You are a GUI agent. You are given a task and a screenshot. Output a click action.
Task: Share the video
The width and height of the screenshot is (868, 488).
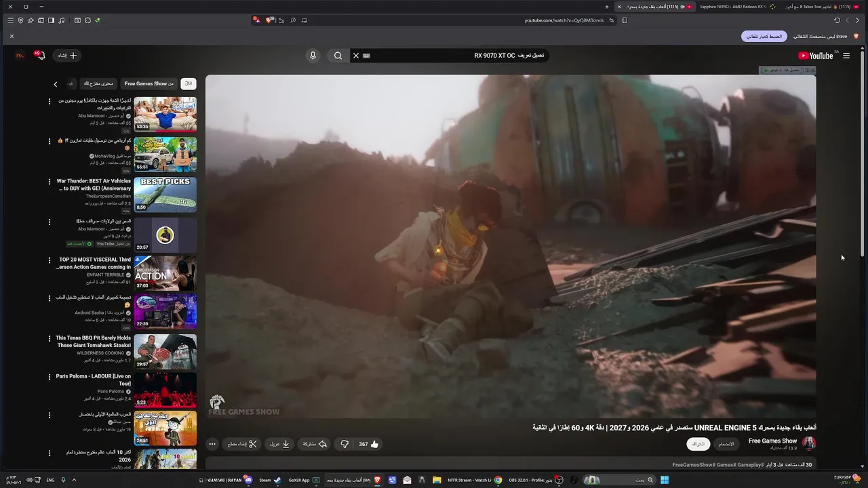314,444
